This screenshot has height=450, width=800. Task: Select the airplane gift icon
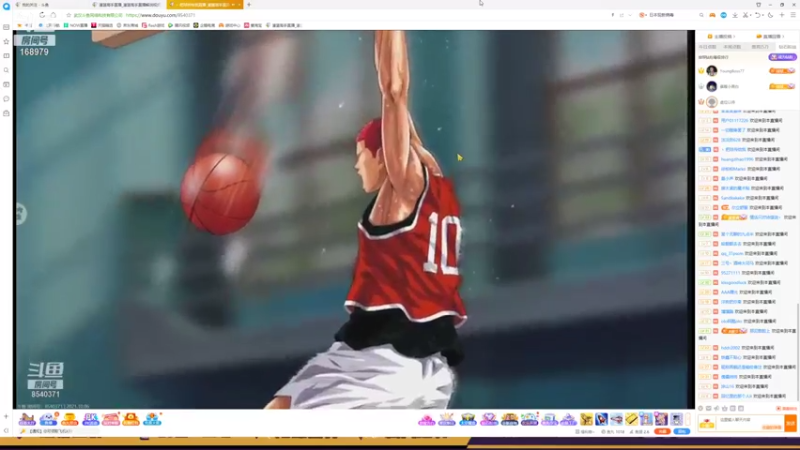[x=616, y=419]
